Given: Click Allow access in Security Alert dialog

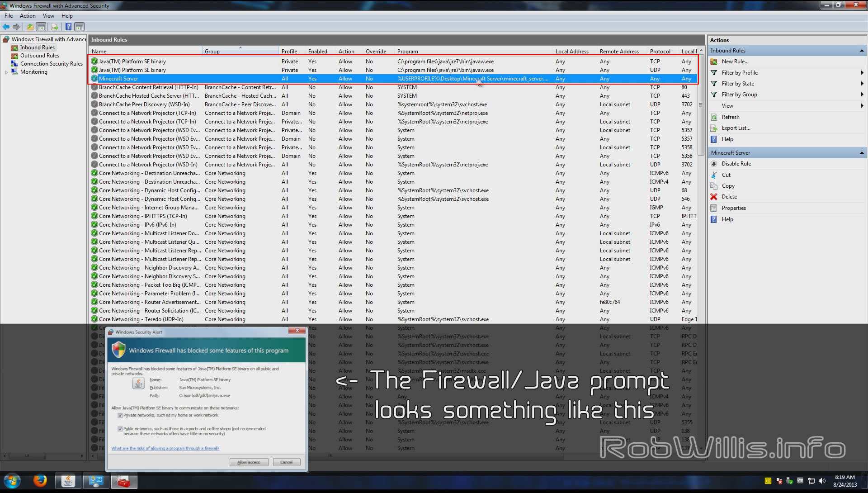Looking at the screenshot, I should click(249, 462).
